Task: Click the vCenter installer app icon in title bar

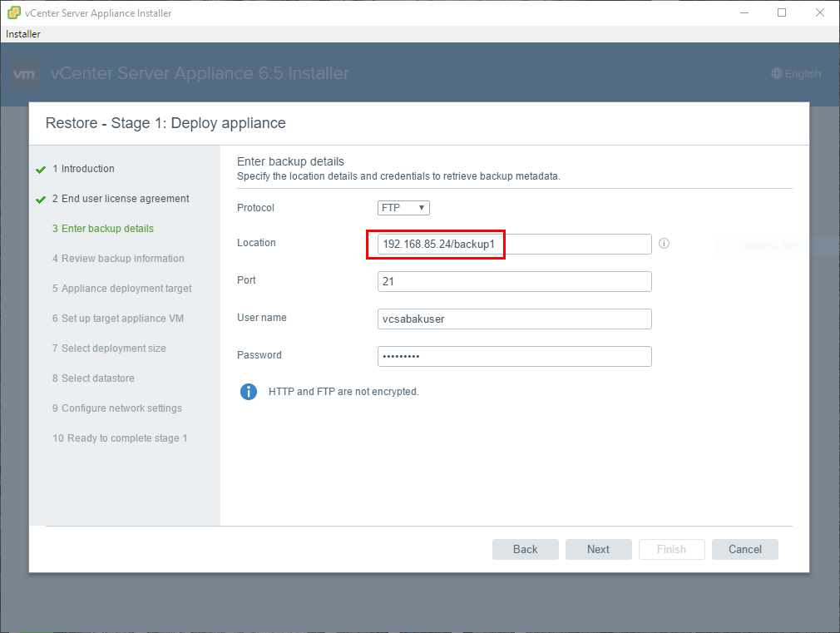Action: pyautogui.click(x=14, y=12)
